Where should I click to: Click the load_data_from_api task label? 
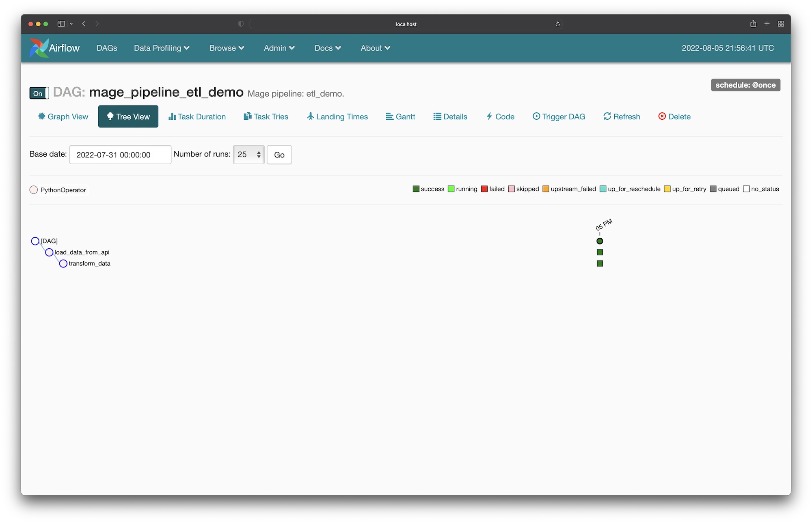pyautogui.click(x=82, y=252)
